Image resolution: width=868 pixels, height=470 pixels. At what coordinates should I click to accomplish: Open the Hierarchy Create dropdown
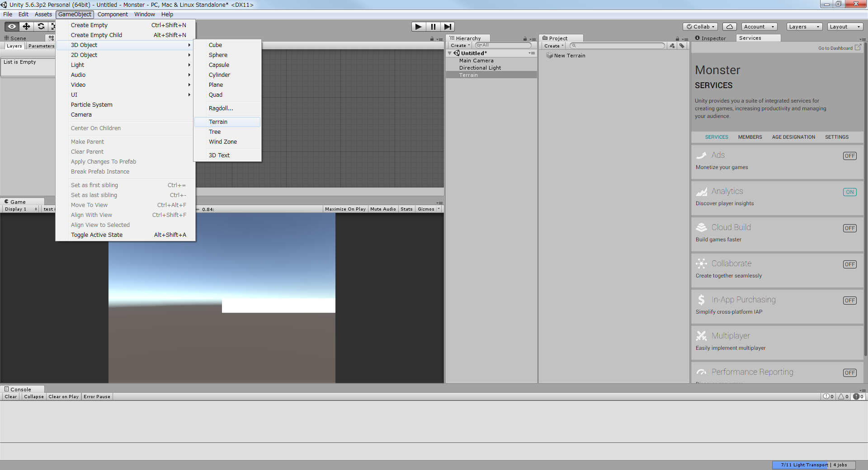click(x=460, y=45)
